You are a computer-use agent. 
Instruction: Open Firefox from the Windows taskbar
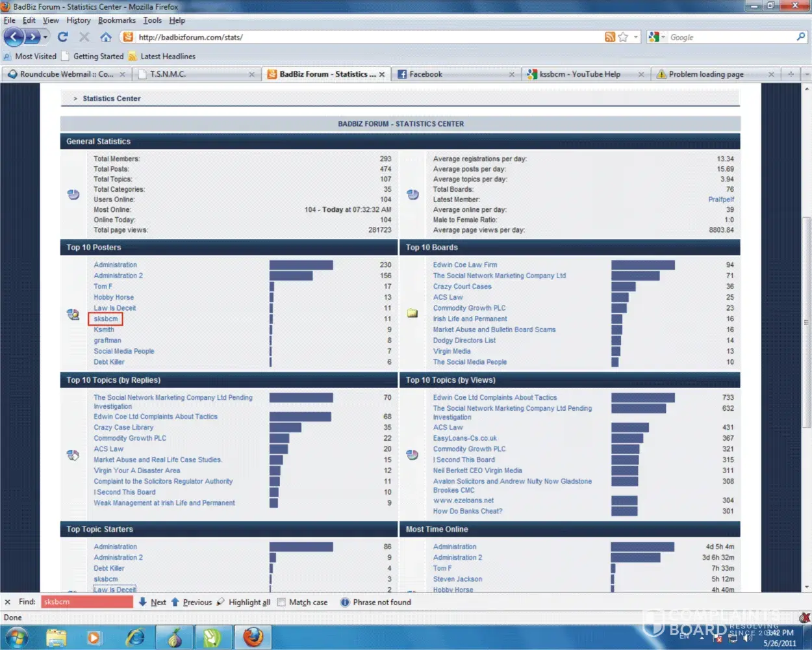tap(253, 637)
